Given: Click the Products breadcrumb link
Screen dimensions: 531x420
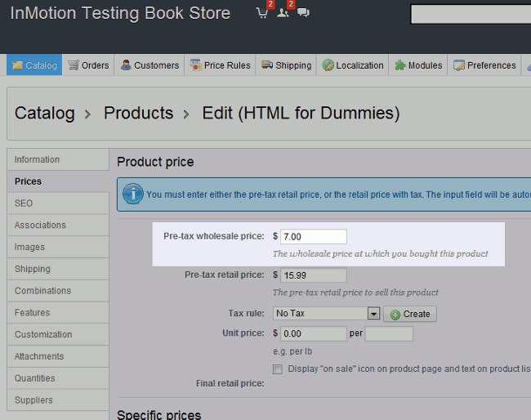Looking at the screenshot, I should [x=138, y=113].
